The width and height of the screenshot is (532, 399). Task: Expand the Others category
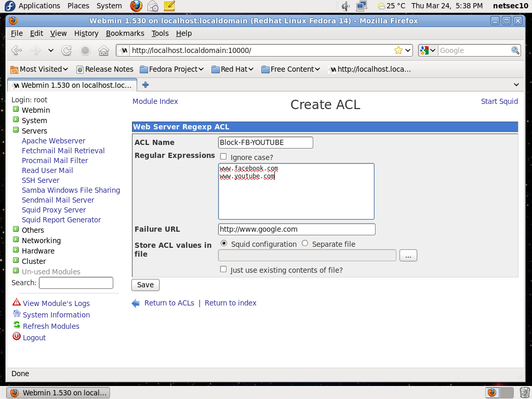16,229
